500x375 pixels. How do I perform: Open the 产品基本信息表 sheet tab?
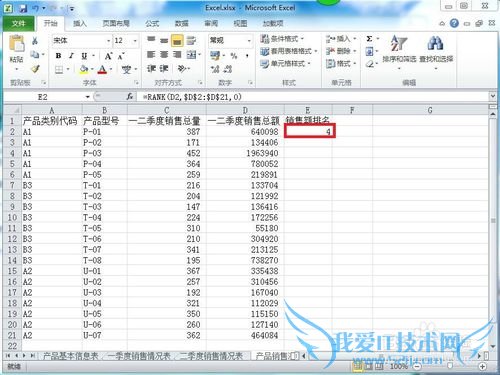coord(71,356)
